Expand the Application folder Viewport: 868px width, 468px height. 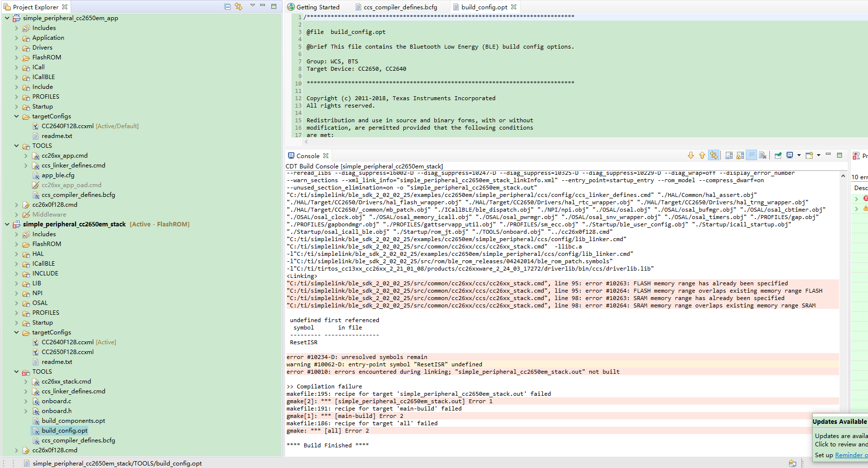16,38
